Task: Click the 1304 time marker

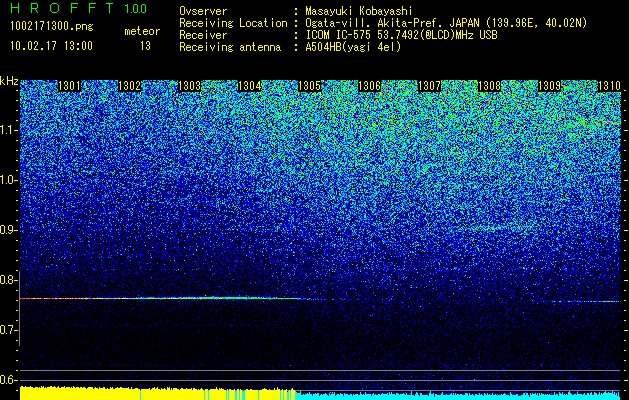Action: click(x=250, y=86)
